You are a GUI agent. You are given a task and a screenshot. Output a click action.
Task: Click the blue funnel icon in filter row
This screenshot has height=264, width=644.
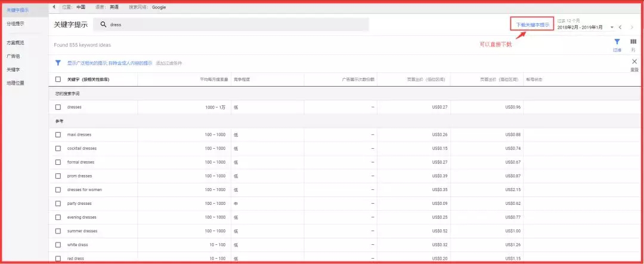click(58, 63)
